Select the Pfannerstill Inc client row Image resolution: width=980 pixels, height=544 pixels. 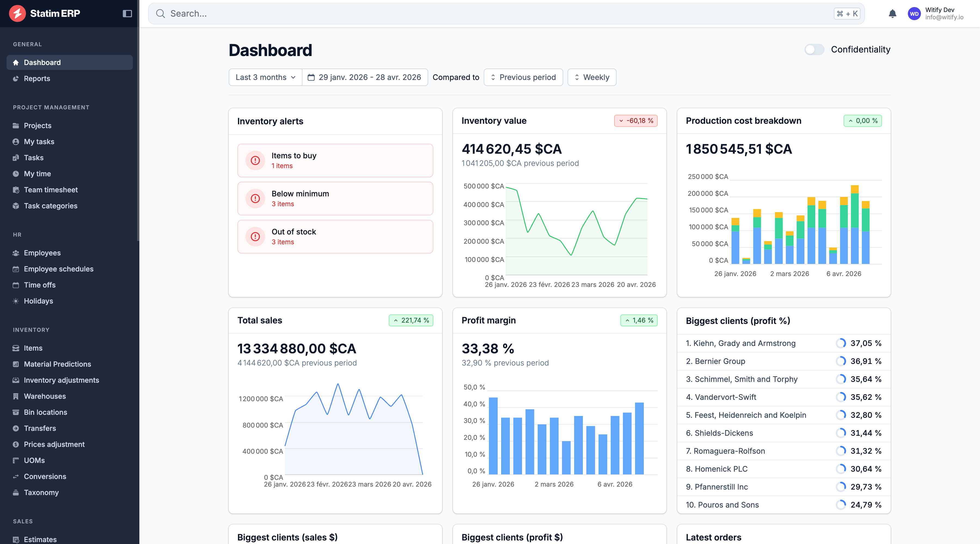pos(784,487)
